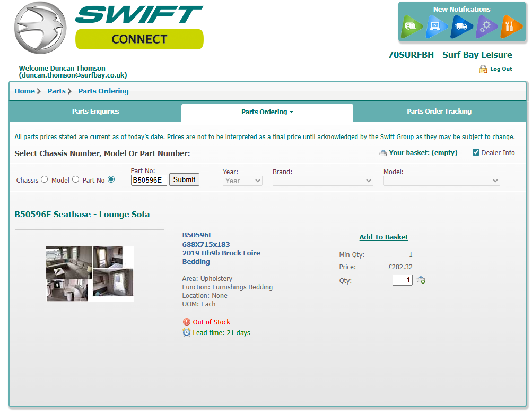Image resolution: width=532 pixels, height=411 pixels.
Task: Click the Lead time: 21 days text
Action: (x=222, y=333)
